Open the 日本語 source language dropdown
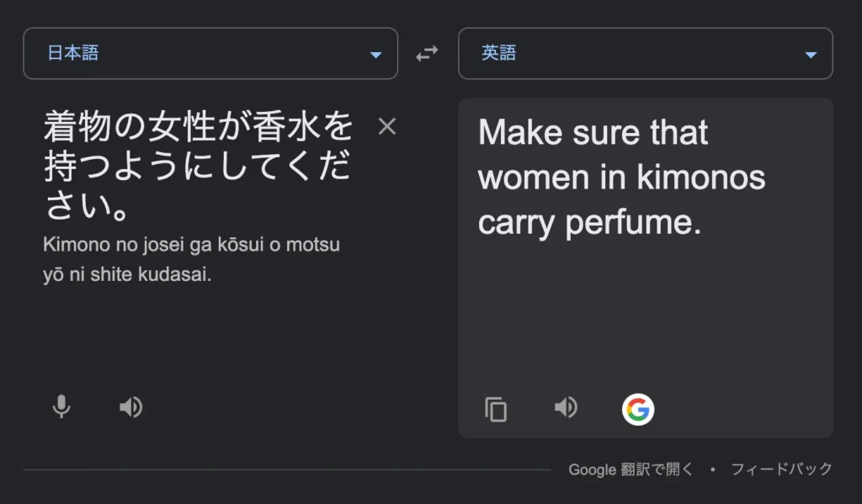The image size is (862, 504). (x=210, y=54)
